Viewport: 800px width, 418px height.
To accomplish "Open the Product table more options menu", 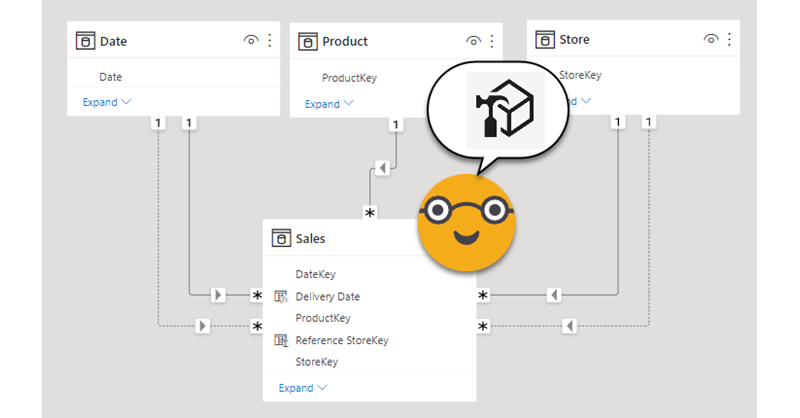I will point(492,41).
